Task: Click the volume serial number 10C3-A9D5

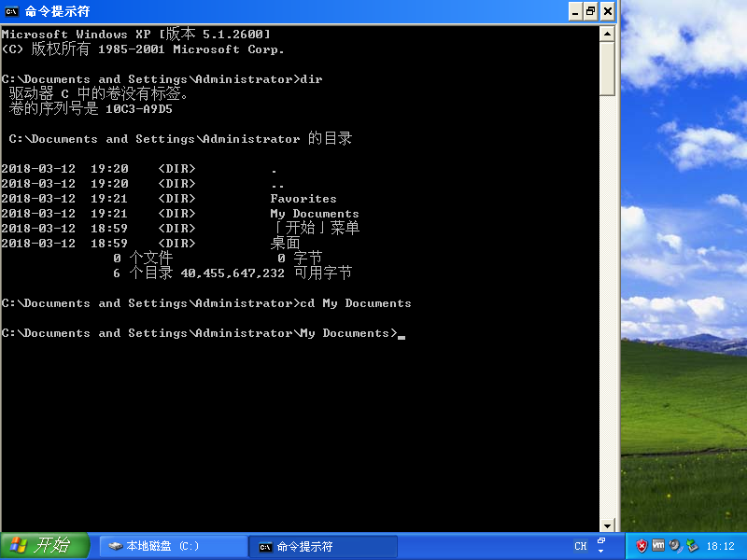Action: click(138, 109)
